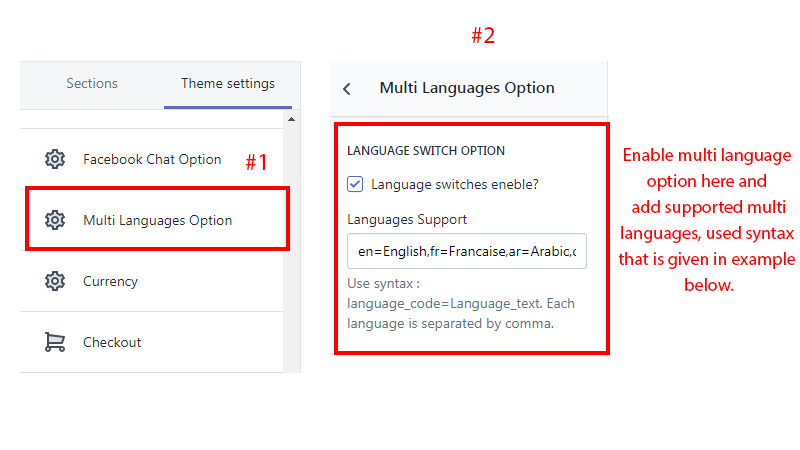The image size is (800, 450).
Task: Switch to the Sections tab
Action: (x=92, y=84)
